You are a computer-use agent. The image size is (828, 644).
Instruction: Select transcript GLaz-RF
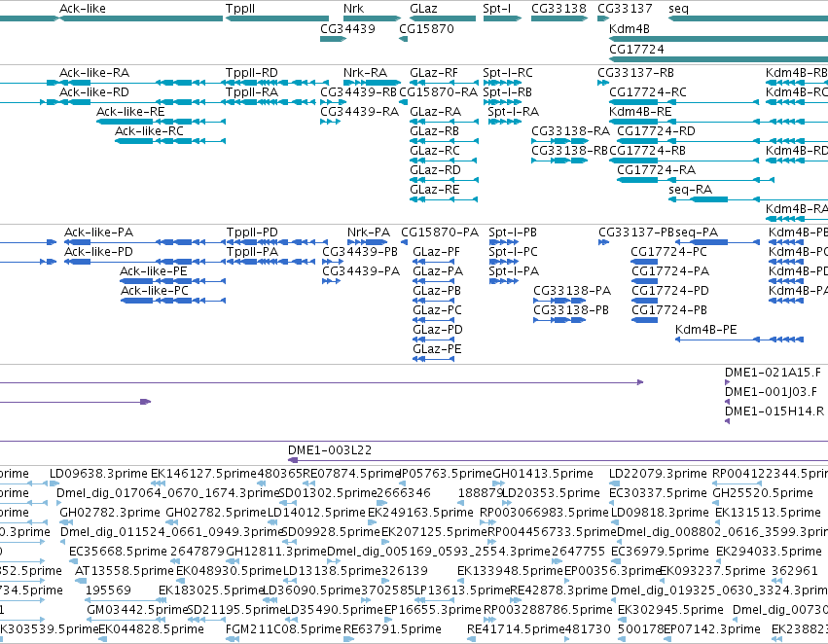(434, 73)
